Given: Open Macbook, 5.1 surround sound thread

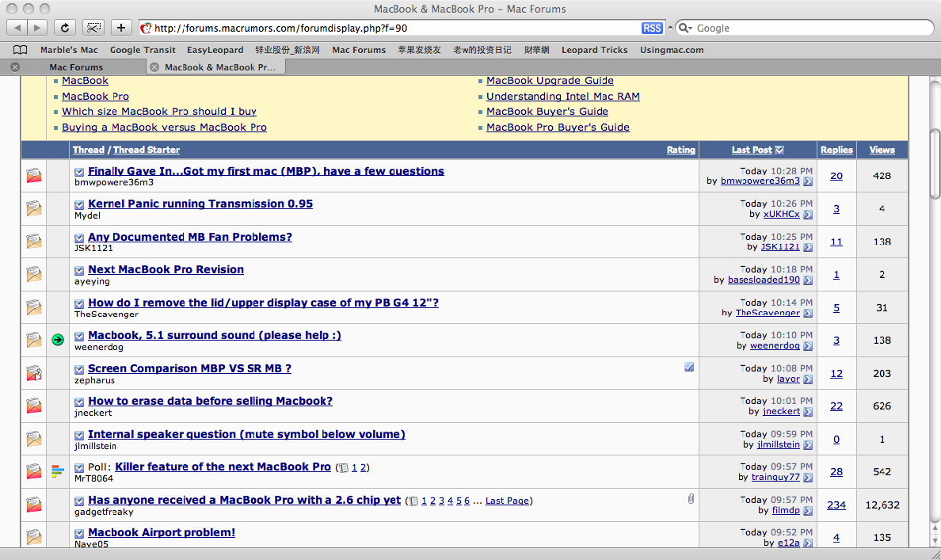Looking at the screenshot, I should coord(214,336).
